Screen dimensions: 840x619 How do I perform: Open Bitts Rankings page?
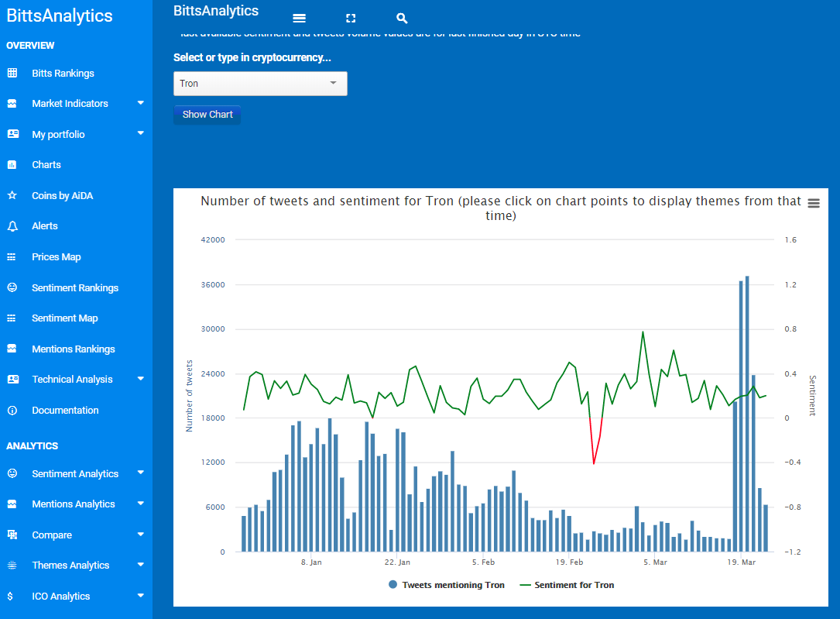(x=63, y=74)
